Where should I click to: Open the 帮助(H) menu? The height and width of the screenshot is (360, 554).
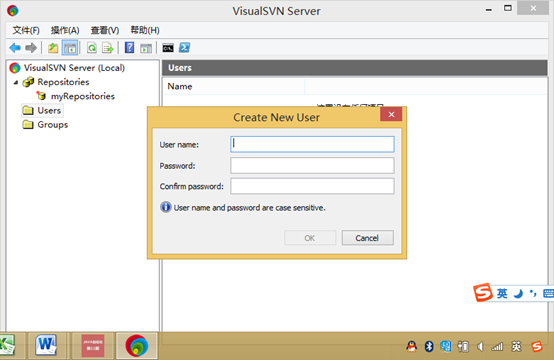[145, 30]
